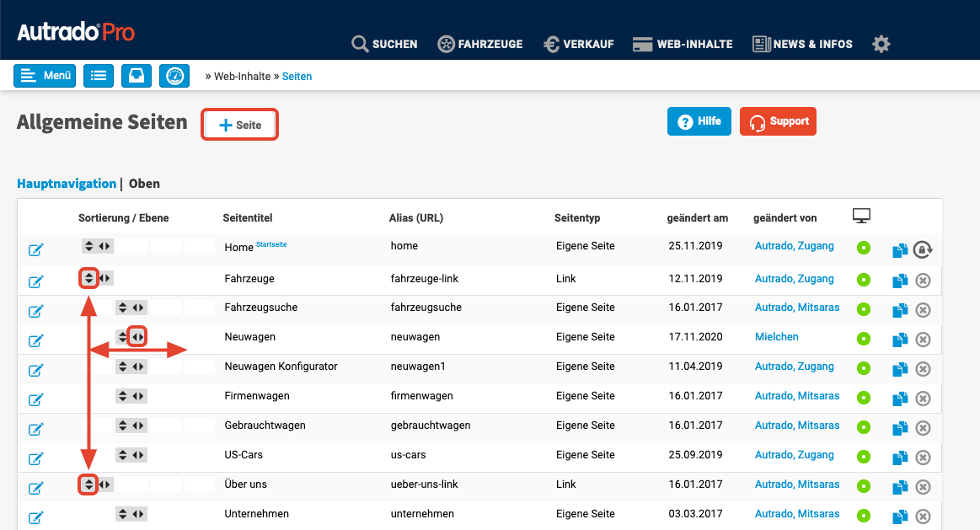Image resolution: width=980 pixels, height=530 pixels.
Task: Open the WEB-INHALTE menu
Action: 683,44
